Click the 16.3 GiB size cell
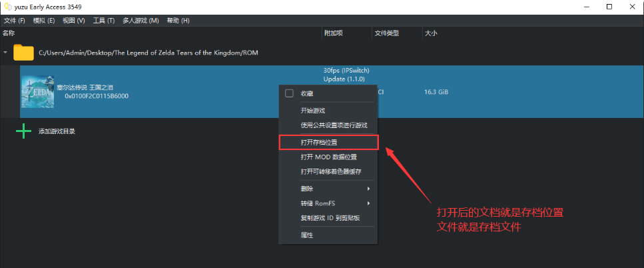The height and width of the screenshot is (268, 644). [436, 92]
